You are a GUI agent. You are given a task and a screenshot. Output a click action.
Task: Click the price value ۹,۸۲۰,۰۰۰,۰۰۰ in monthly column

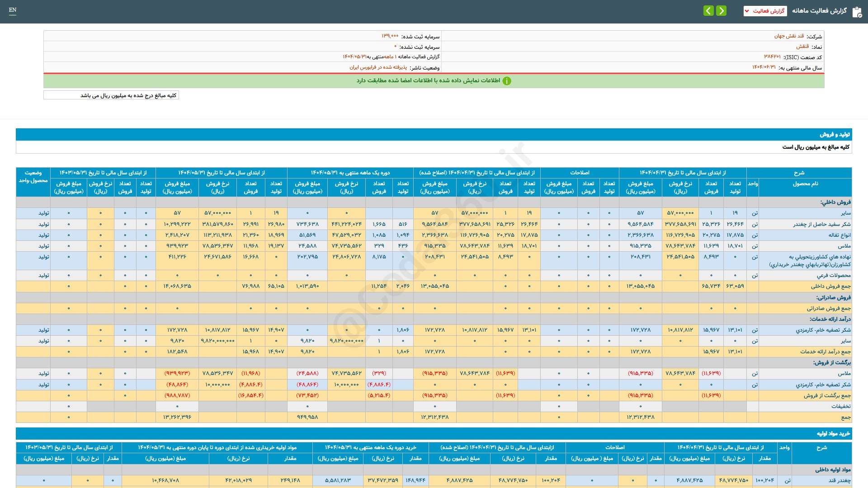pos(347,341)
